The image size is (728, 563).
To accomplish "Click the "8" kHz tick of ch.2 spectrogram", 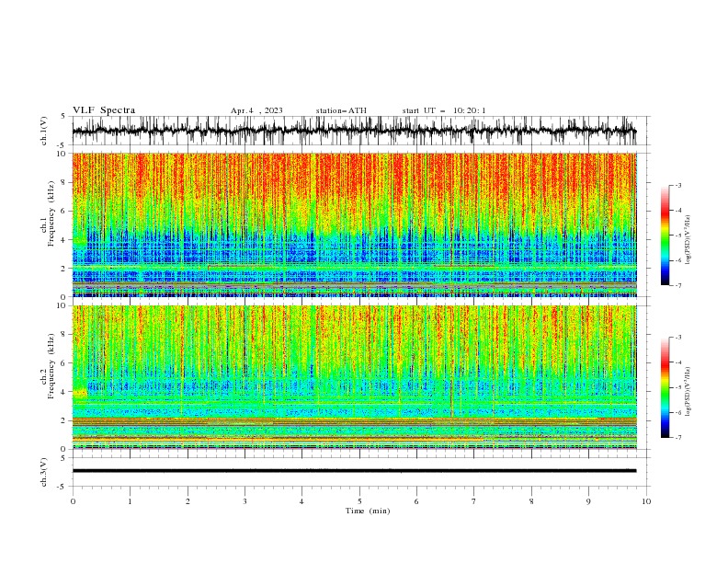I will pyautogui.click(x=63, y=335).
